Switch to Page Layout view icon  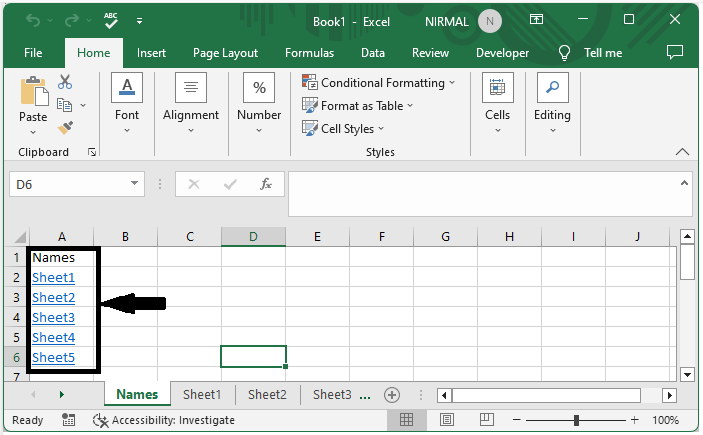(x=447, y=420)
